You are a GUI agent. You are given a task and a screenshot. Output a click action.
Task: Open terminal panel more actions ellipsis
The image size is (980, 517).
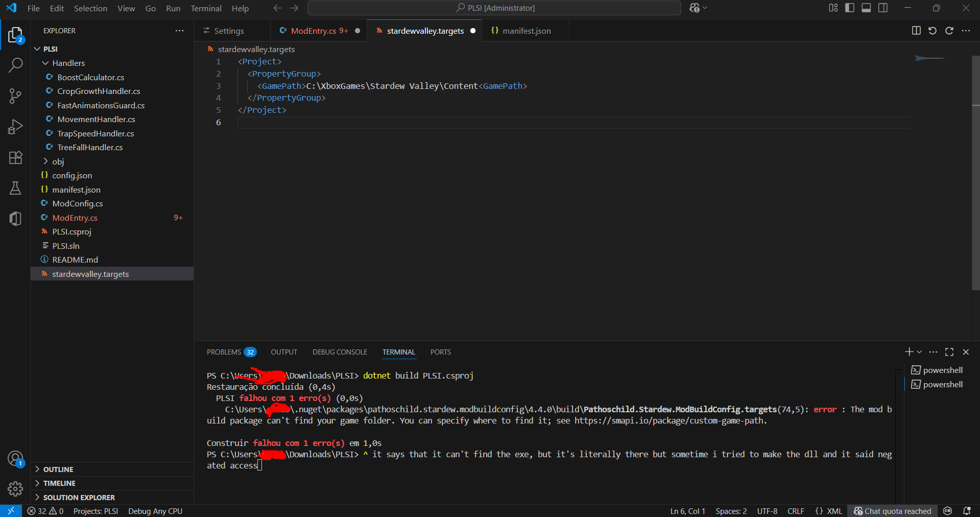(933, 352)
